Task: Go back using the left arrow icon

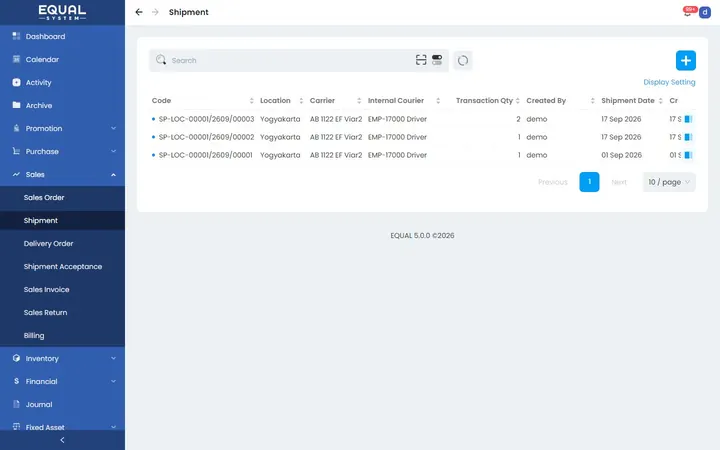Action: click(139, 12)
